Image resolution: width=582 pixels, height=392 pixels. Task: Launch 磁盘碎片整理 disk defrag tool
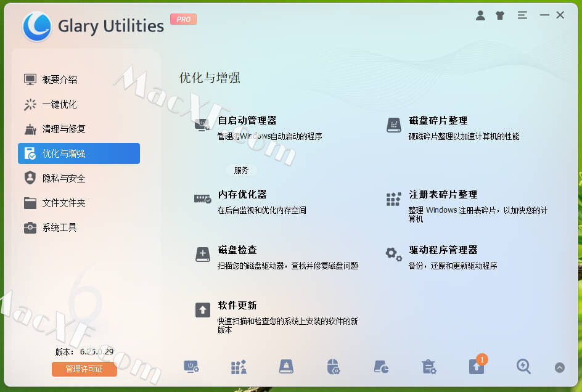coord(438,121)
